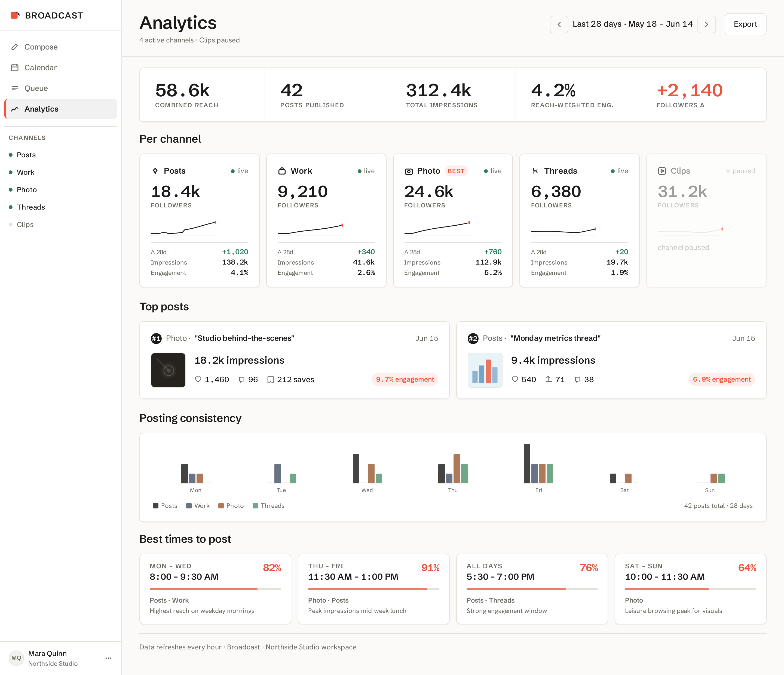Click the Posts channel card pin icon
The image size is (784, 675).
tap(155, 171)
